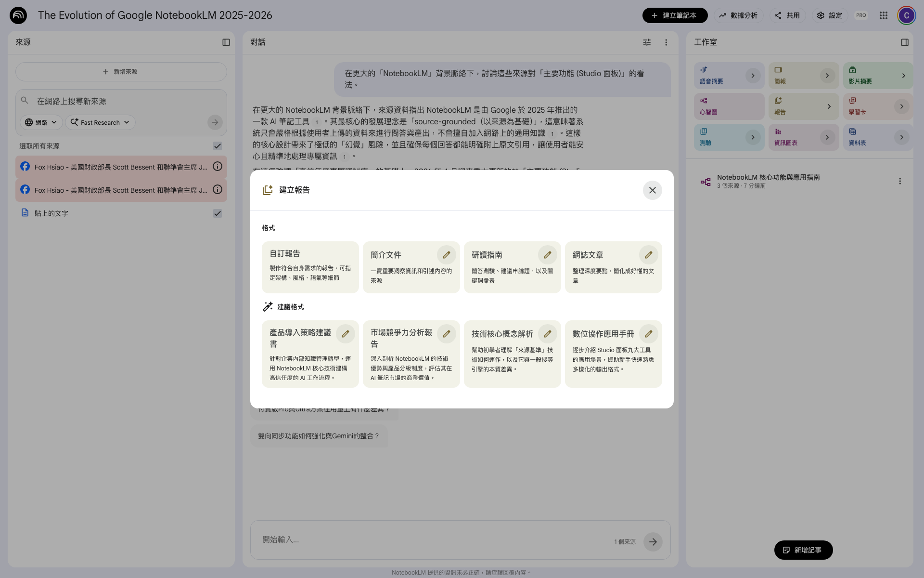
Task: Expand the 學習卡 options chevron
Action: tap(901, 106)
